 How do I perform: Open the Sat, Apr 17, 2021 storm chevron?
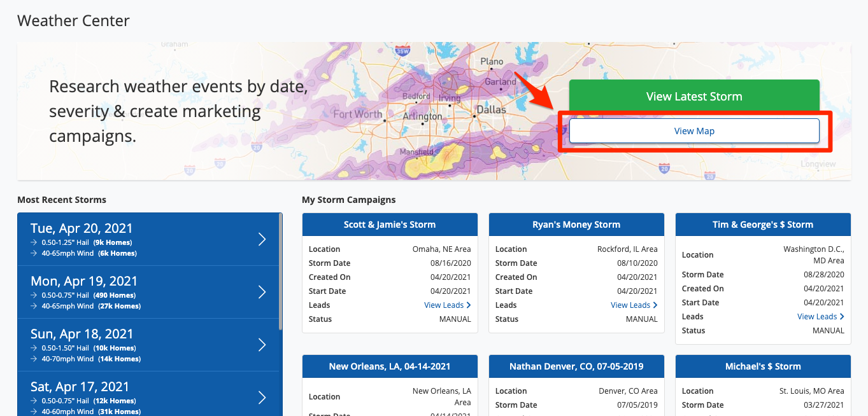262,398
